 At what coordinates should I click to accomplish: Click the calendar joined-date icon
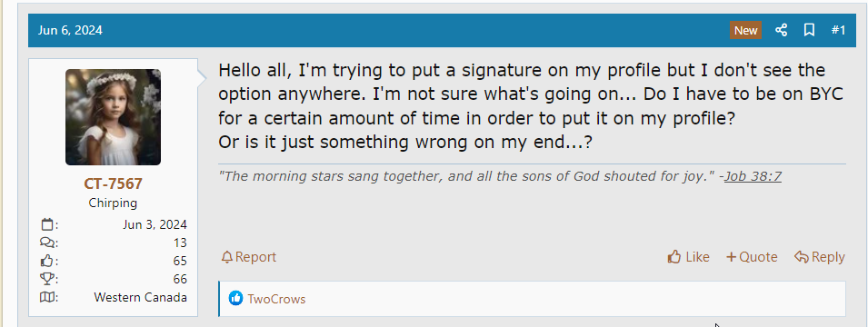[47, 224]
